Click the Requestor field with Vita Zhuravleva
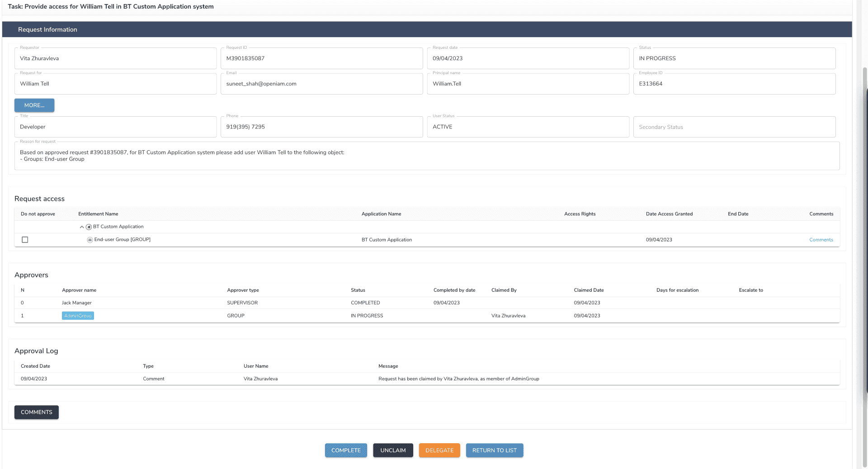Image resolution: width=868 pixels, height=469 pixels. tap(115, 58)
